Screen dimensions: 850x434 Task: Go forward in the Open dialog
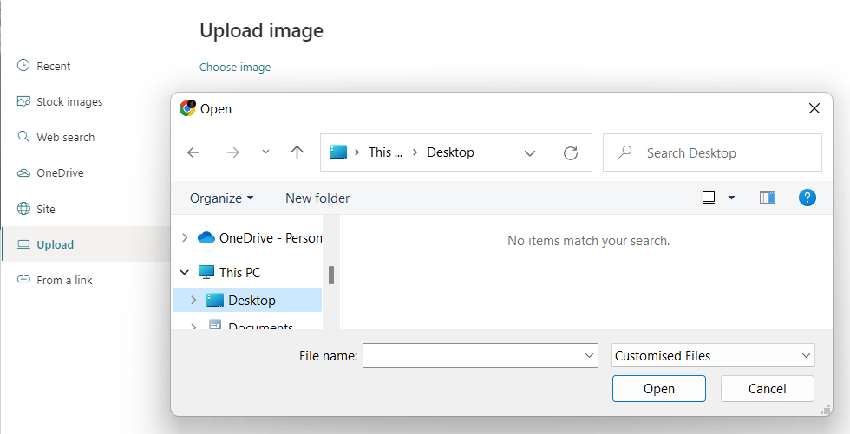click(x=233, y=153)
